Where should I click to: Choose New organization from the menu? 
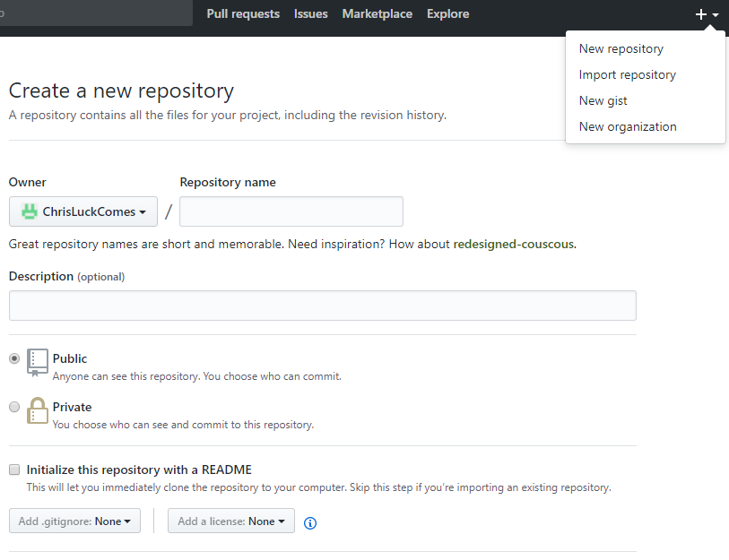click(x=628, y=126)
